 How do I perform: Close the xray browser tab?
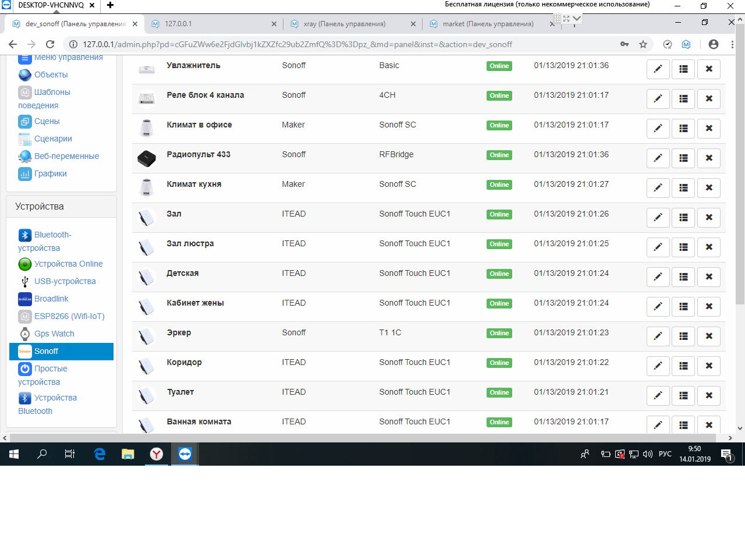click(413, 24)
